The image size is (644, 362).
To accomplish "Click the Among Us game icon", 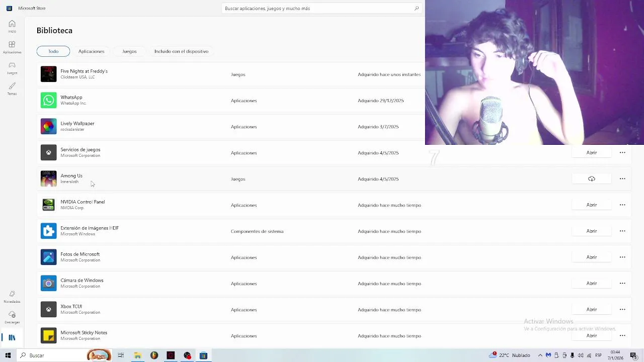I will coord(49,178).
